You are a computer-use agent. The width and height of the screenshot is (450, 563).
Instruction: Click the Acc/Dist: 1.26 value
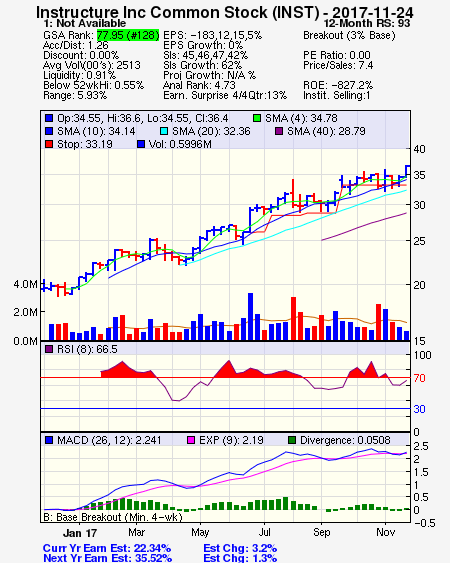coord(75,45)
